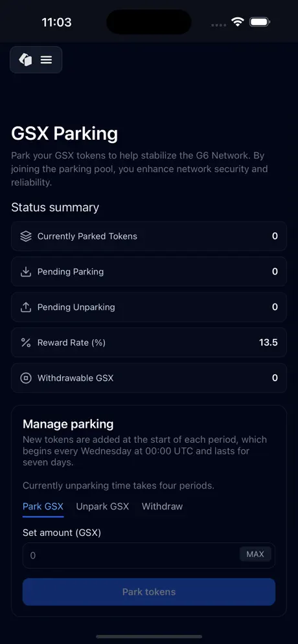The width and height of the screenshot is (298, 644).
Task: Tap the GSX Parking page heading
Action: click(65, 134)
